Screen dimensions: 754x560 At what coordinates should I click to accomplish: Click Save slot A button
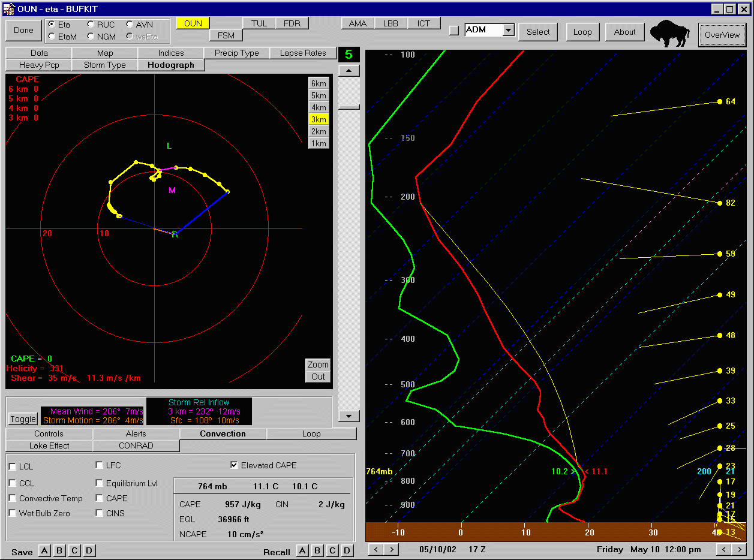44,550
